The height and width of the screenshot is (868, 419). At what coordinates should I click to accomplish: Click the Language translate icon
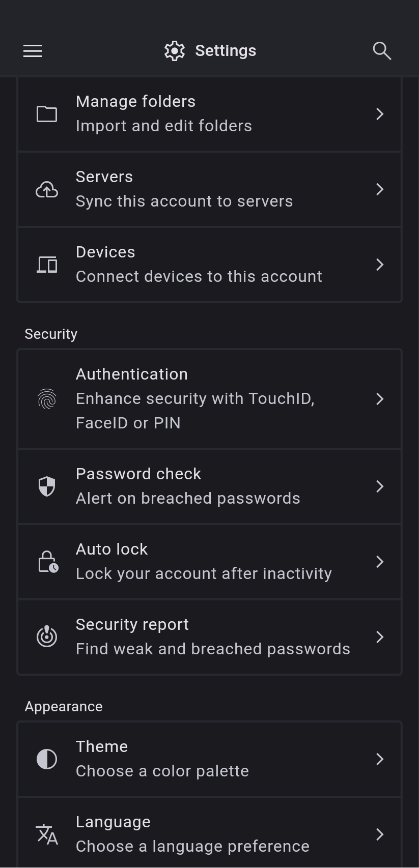pyautogui.click(x=47, y=834)
